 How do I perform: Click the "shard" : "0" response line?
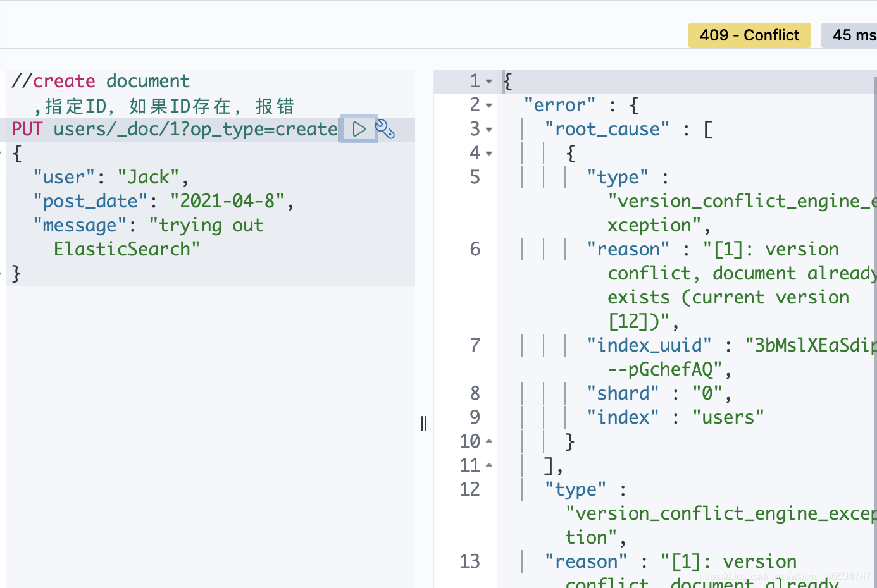tap(659, 393)
